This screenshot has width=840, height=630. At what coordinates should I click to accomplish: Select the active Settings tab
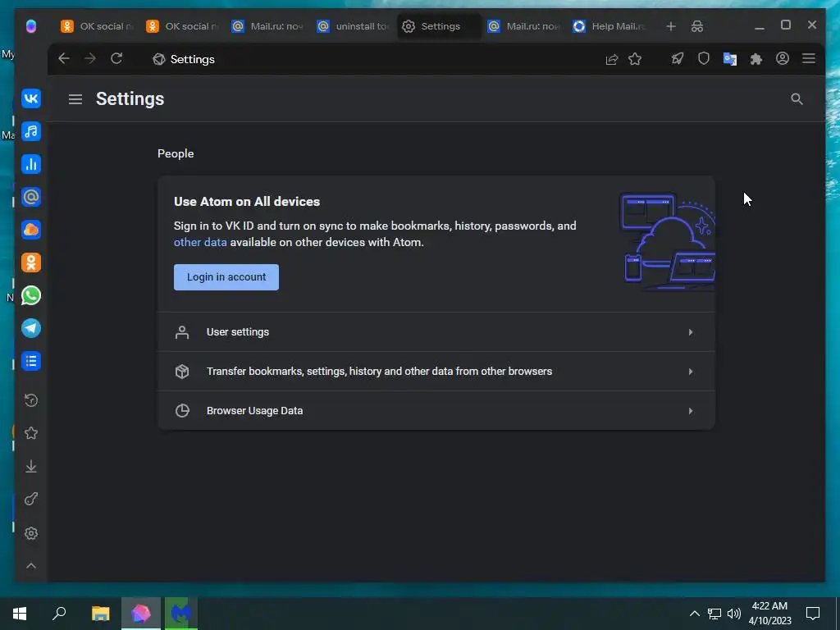[x=440, y=26]
